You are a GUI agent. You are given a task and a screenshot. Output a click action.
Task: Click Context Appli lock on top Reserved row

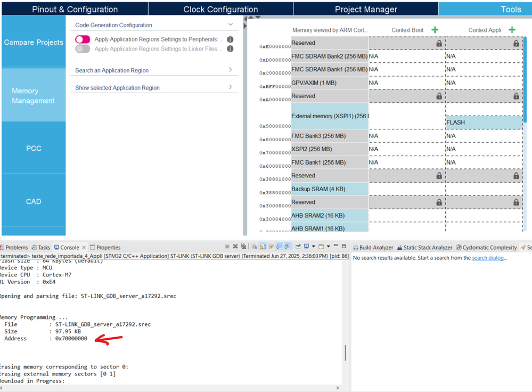(x=516, y=43)
